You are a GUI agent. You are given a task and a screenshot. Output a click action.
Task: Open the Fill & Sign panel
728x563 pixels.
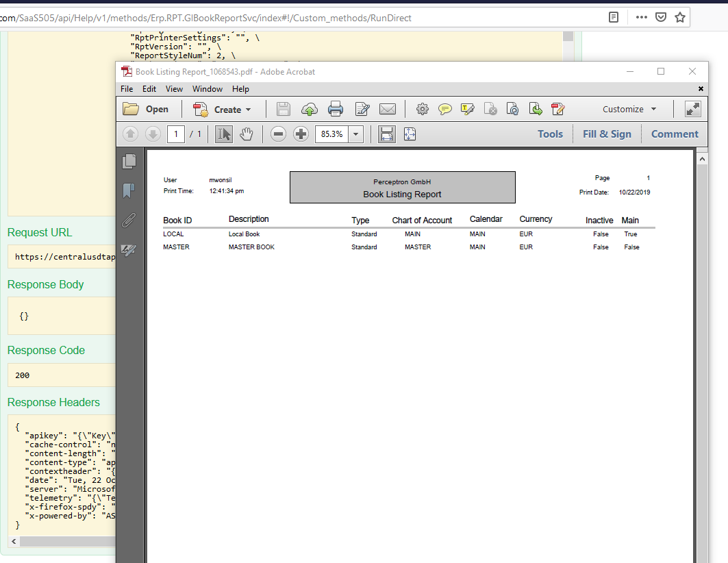[x=607, y=134]
